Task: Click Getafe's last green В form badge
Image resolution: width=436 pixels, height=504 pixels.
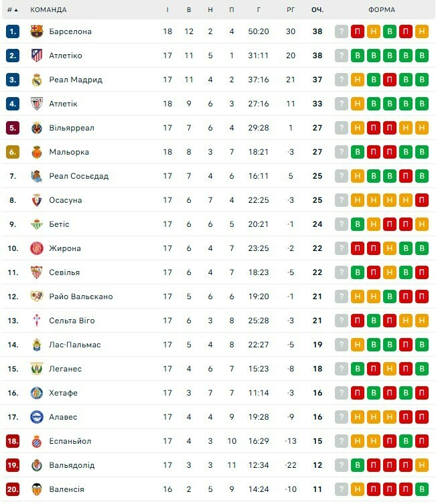Action: point(422,393)
